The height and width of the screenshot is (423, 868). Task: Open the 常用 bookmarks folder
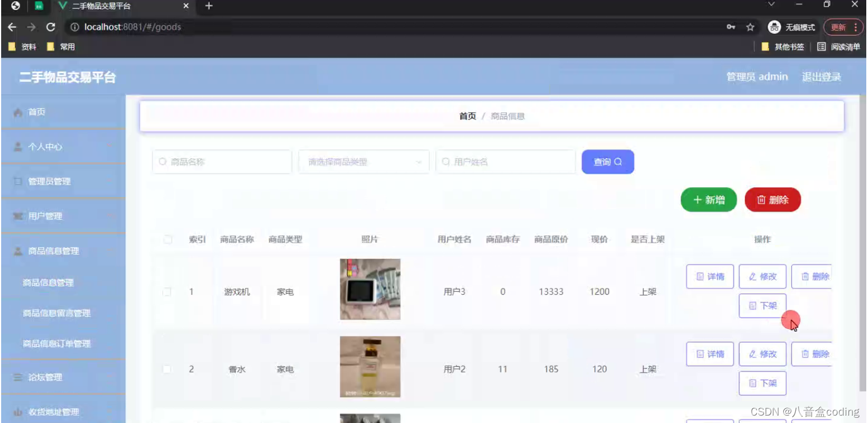(x=61, y=47)
